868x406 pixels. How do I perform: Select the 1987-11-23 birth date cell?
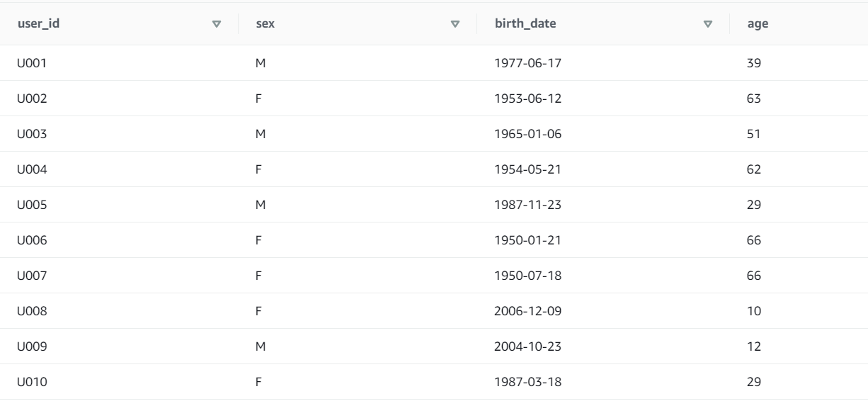(527, 205)
